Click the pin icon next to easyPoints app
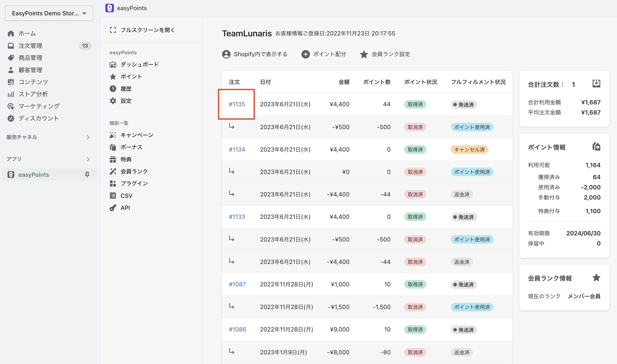 coord(87,174)
